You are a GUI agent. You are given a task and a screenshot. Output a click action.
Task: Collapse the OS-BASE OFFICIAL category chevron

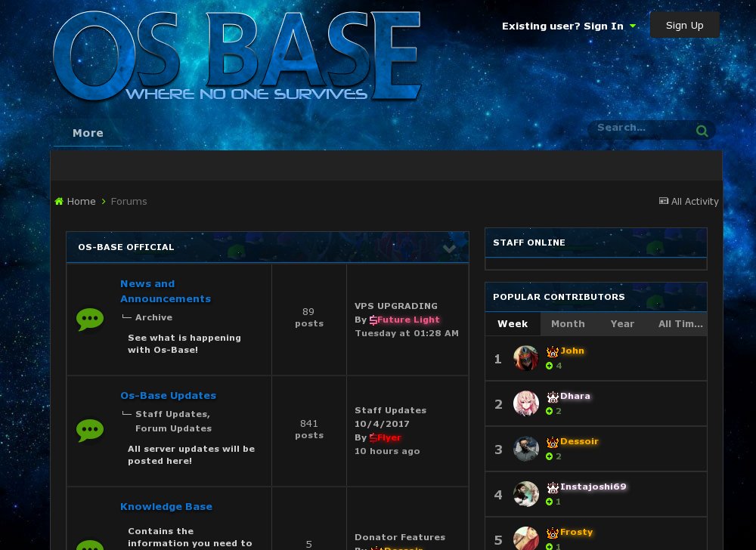[x=449, y=248]
